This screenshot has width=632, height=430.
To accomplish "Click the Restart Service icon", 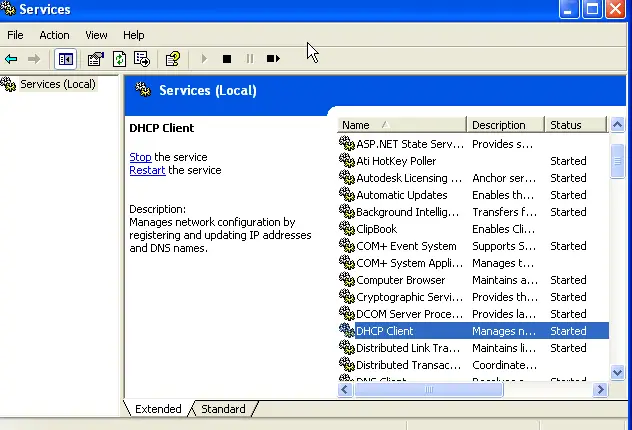I will pyautogui.click(x=273, y=59).
